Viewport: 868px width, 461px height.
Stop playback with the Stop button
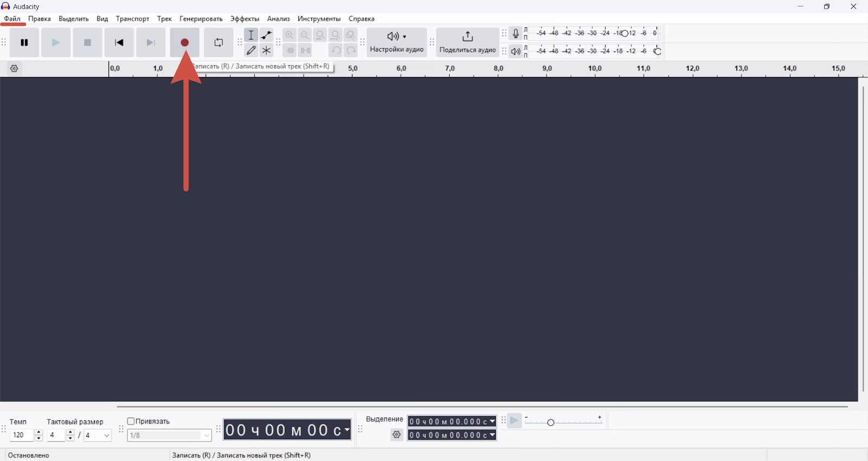(87, 43)
